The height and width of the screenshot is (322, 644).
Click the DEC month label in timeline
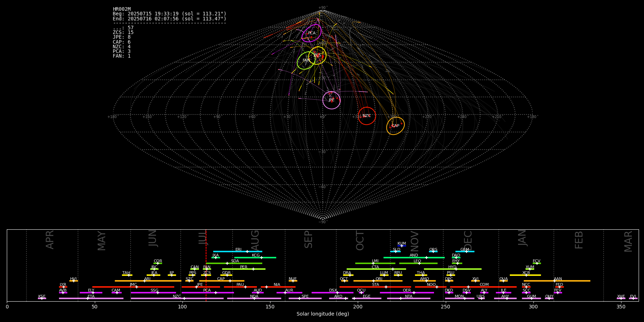pos(468,240)
